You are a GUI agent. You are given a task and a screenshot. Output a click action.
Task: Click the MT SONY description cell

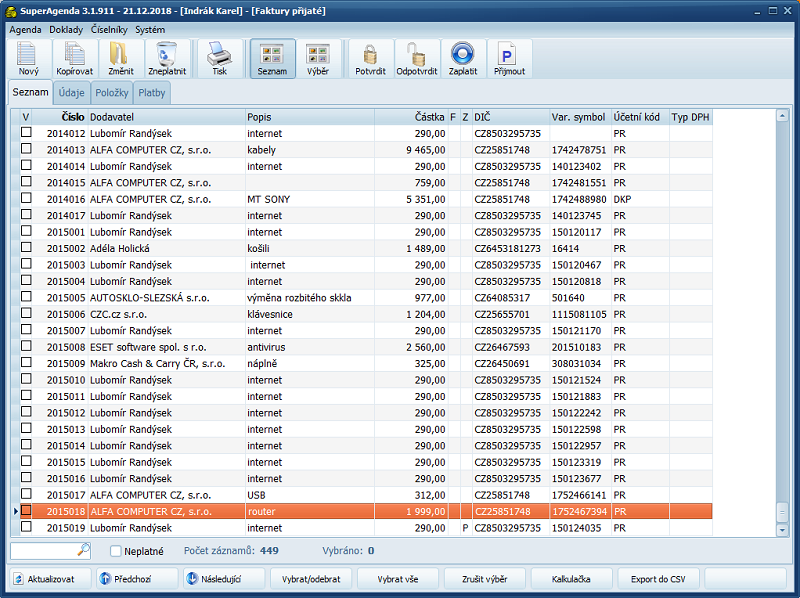point(310,199)
